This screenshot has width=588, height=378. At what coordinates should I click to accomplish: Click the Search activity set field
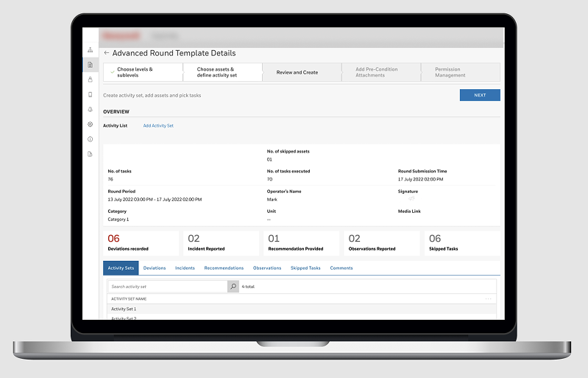167,286
